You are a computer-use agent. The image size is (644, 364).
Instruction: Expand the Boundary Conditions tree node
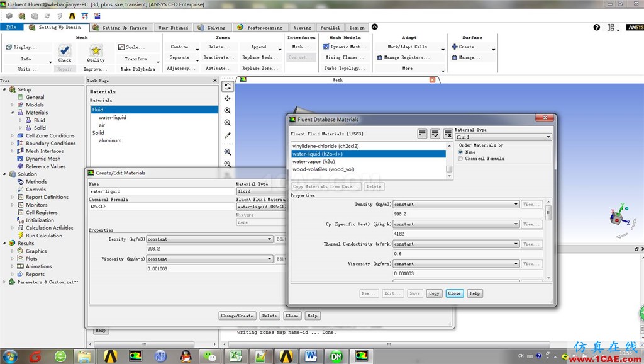pyautogui.click(x=13, y=143)
